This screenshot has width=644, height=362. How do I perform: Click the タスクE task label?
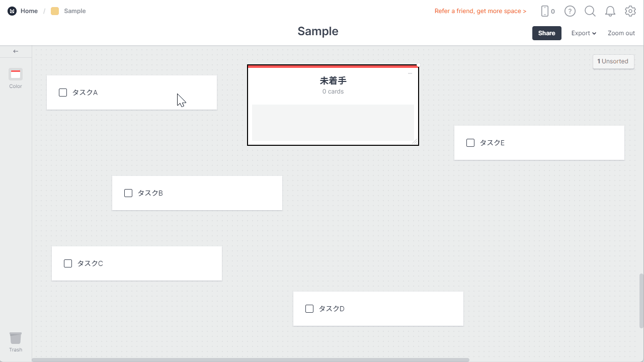tap(492, 143)
